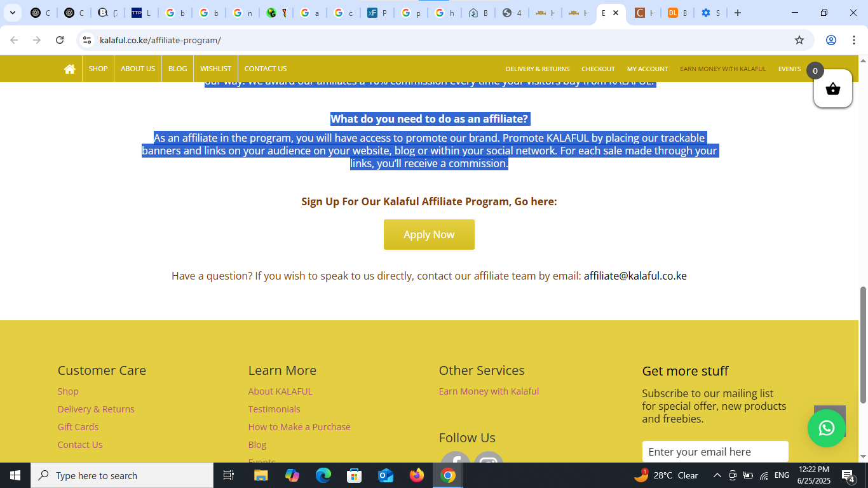
Task: Switch to the xF tab
Action: tap(377, 13)
